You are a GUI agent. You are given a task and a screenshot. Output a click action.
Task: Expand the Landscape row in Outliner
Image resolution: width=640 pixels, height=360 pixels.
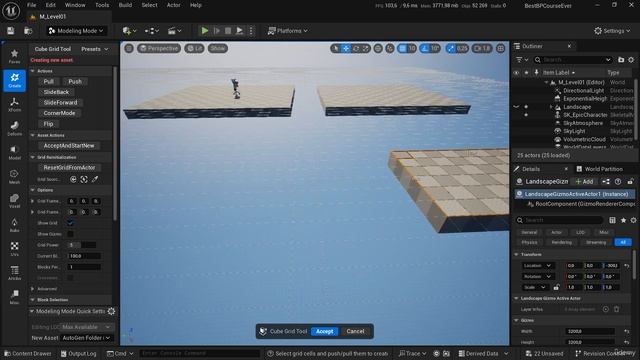coord(551,107)
